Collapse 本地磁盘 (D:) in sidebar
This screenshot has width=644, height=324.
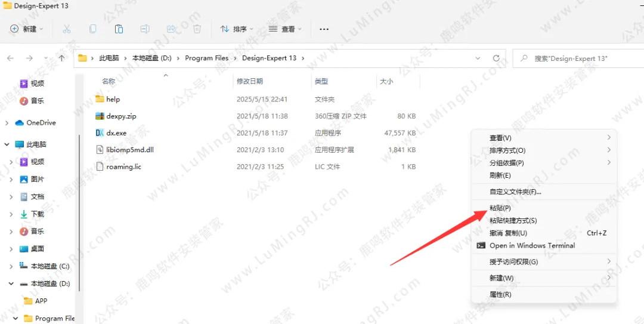click(11, 283)
